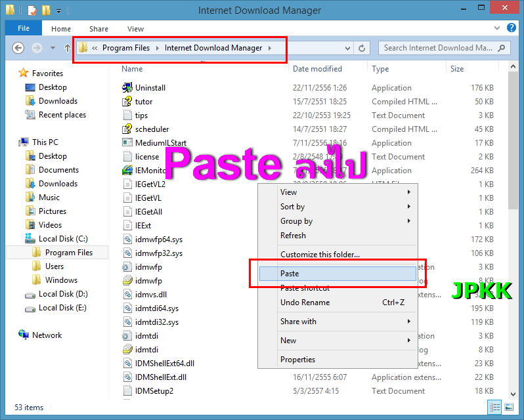The image size is (524, 420).
Task: Select the idmvs.dll file icon
Action: 127,294
